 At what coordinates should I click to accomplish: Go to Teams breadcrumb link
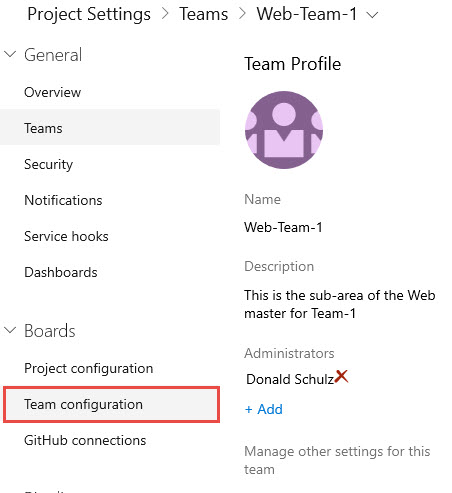(204, 14)
